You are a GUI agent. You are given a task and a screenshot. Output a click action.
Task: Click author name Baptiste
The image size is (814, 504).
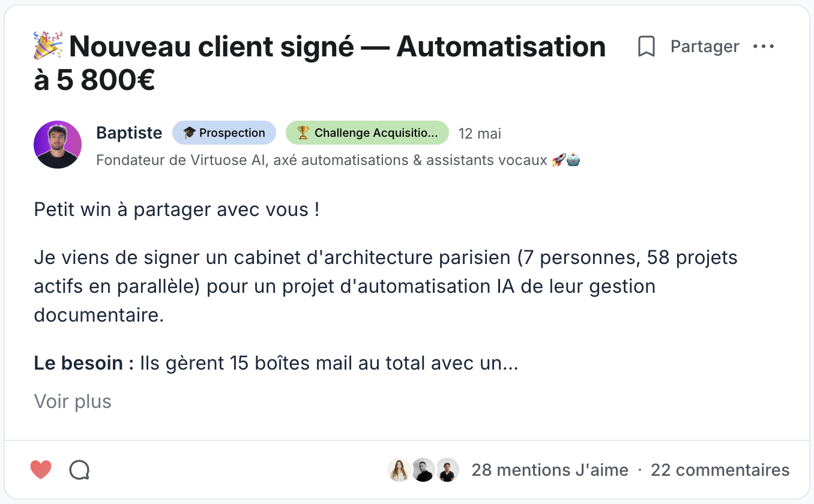129,133
